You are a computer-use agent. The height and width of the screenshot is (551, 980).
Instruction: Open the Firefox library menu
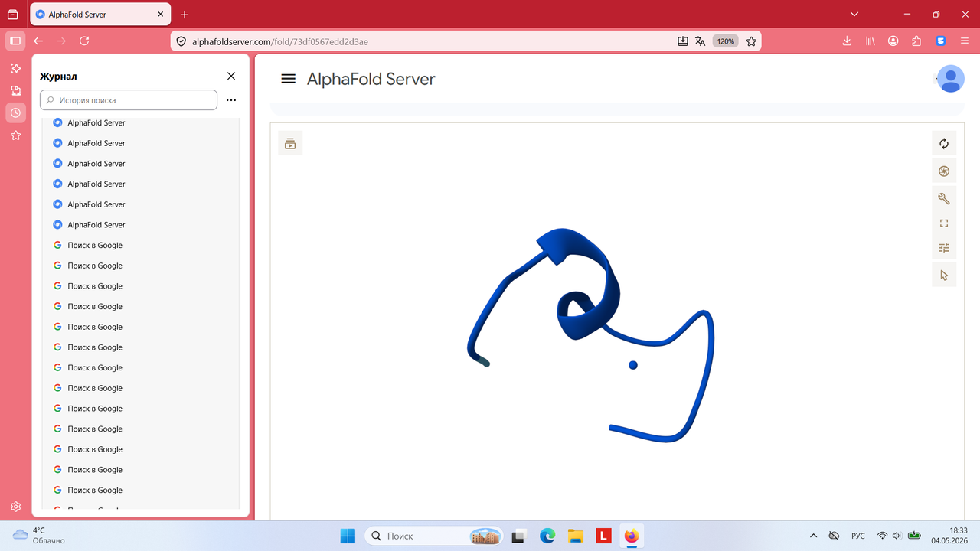[x=871, y=41]
